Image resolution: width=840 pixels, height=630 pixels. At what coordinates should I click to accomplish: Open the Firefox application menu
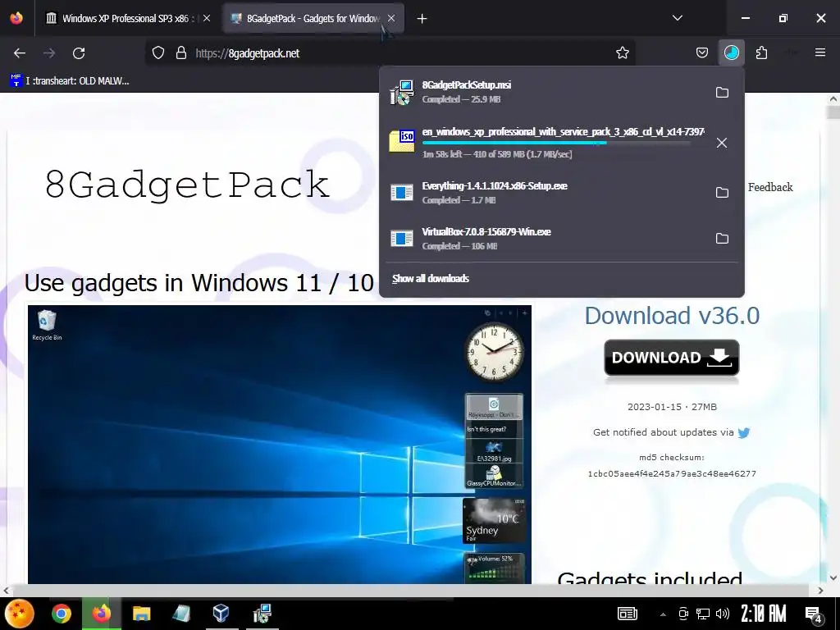pos(819,53)
